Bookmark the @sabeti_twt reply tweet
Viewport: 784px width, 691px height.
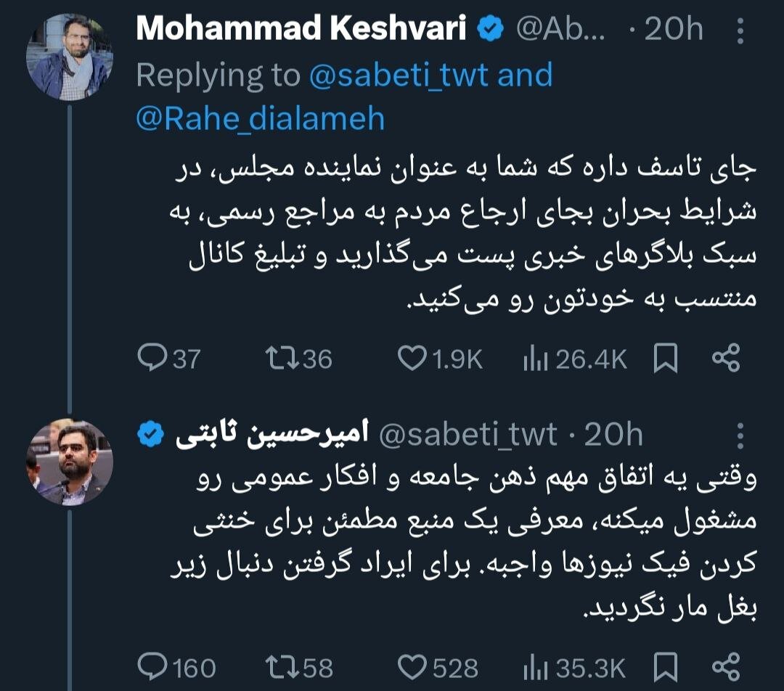point(666,667)
